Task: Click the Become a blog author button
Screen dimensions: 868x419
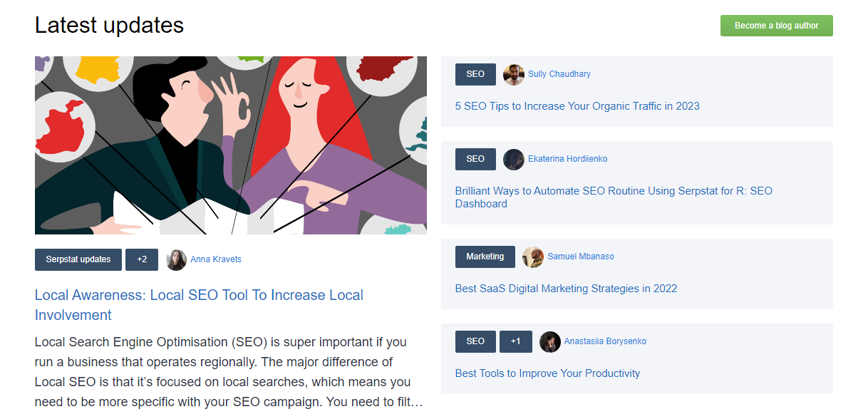Action: coord(777,26)
